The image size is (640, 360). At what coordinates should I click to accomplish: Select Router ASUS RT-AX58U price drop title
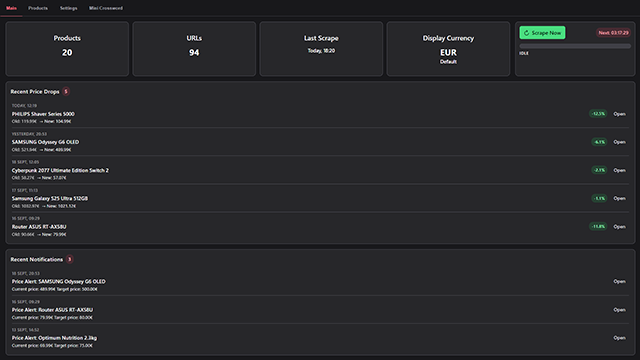tap(39, 227)
